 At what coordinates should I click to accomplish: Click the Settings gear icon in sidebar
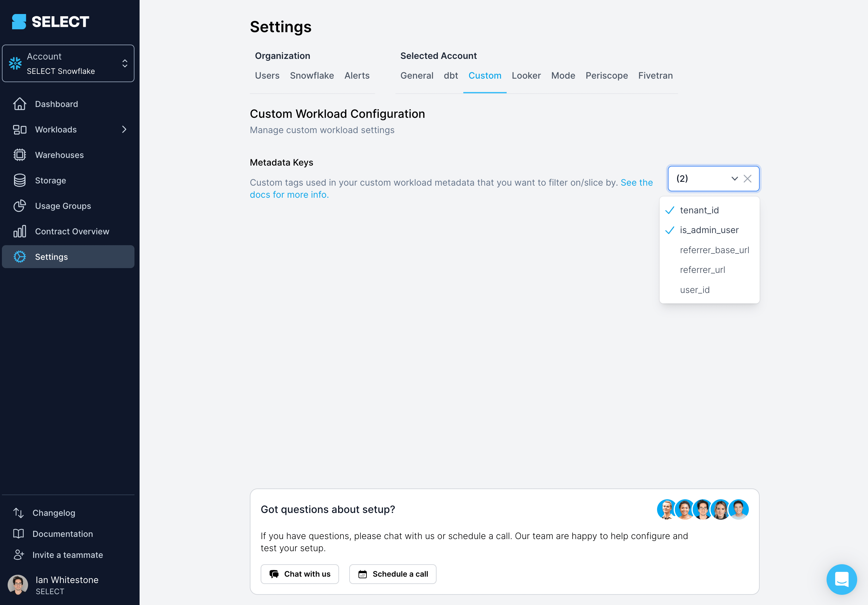[x=20, y=257]
